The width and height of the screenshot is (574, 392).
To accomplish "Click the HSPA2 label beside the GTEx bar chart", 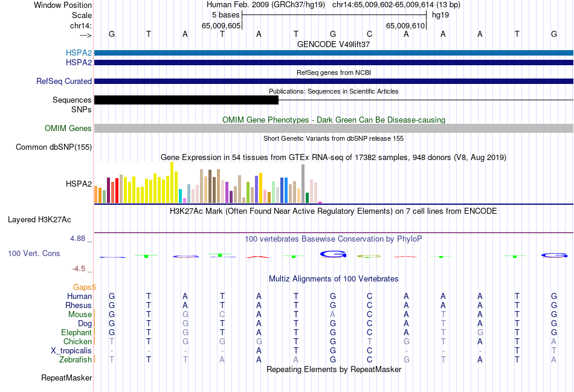I will [x=79, y=184].
